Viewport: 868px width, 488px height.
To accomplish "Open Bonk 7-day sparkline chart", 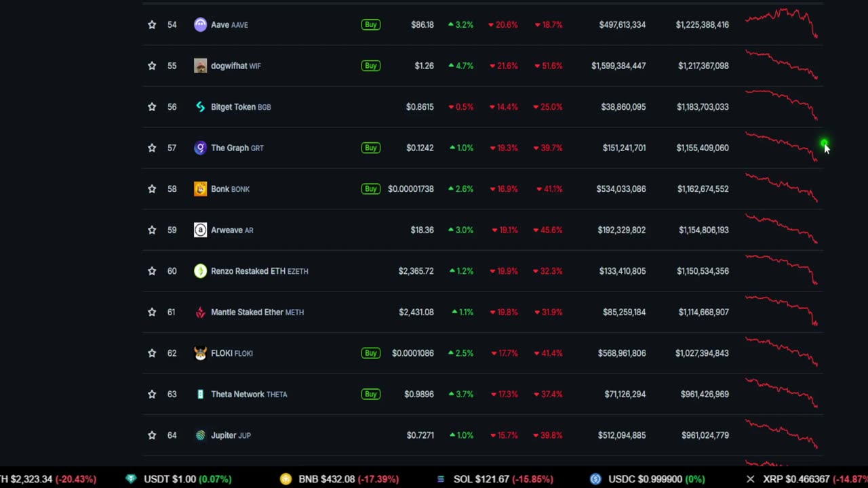I will pyautogui.click(x=781, y=188).
